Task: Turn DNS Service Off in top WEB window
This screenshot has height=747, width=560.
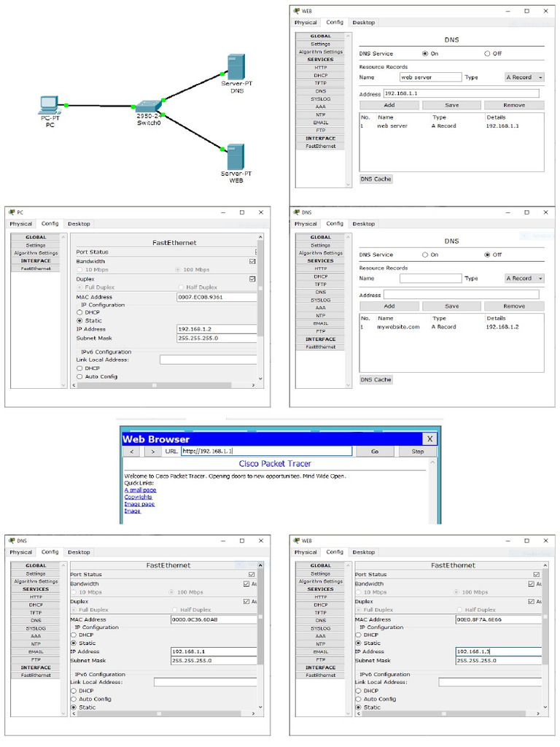Action: click(x=487, y=53)
